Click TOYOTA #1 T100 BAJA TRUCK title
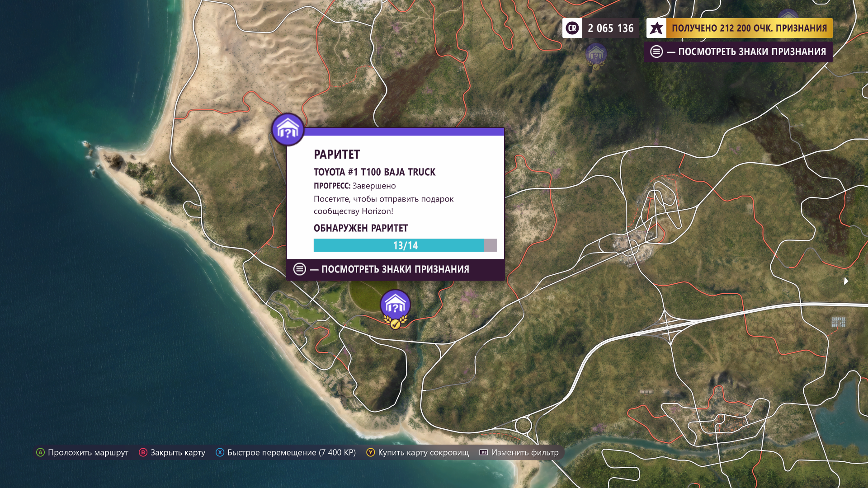 (x=374, y=172)
